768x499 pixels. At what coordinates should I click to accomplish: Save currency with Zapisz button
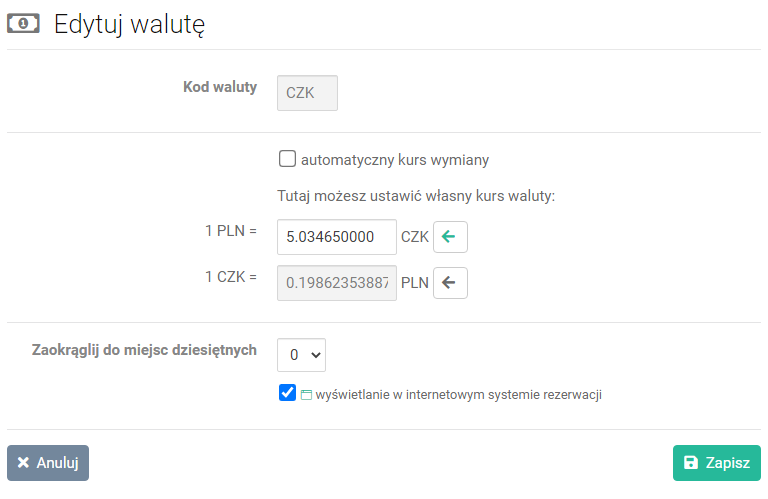click(717, 463)
